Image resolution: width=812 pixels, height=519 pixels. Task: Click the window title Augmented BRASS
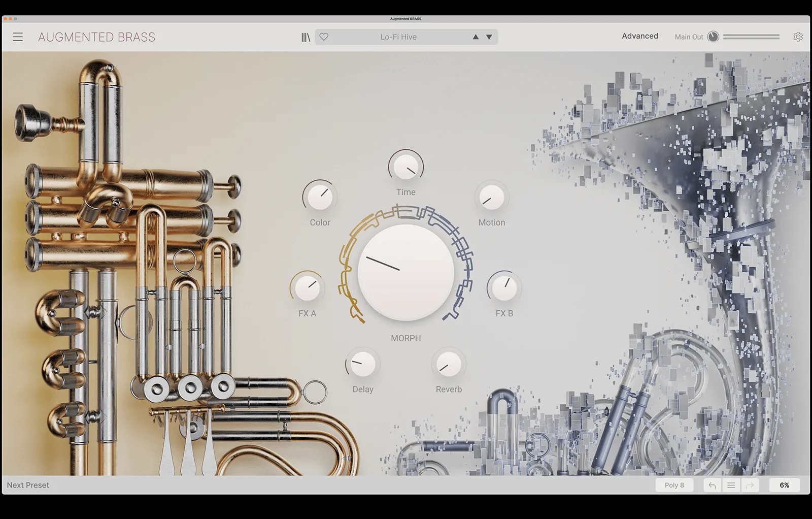click(405, 19)
